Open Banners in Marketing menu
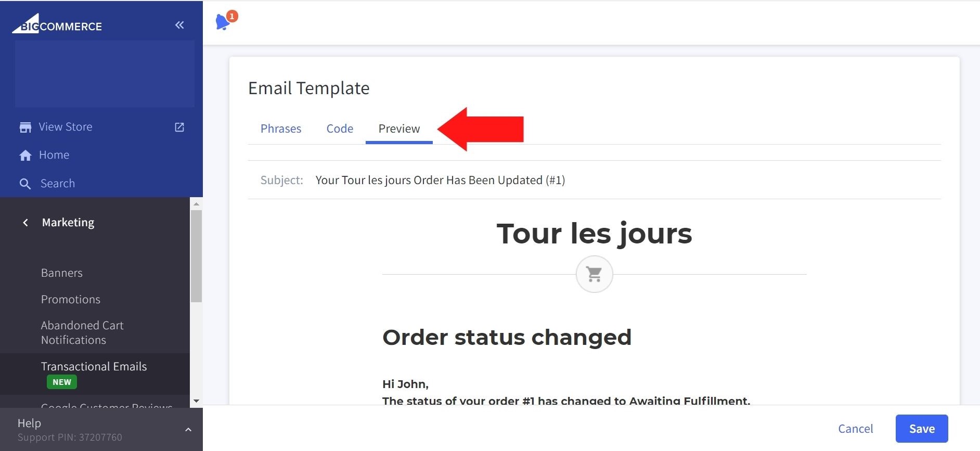This screenshot has height=451, width=980. (x=62, y=273)
